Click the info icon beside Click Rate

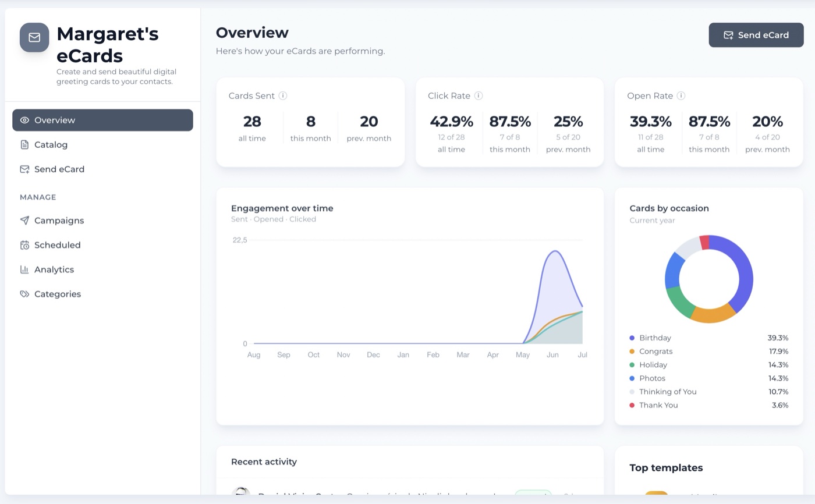click(x=479, y=95)
